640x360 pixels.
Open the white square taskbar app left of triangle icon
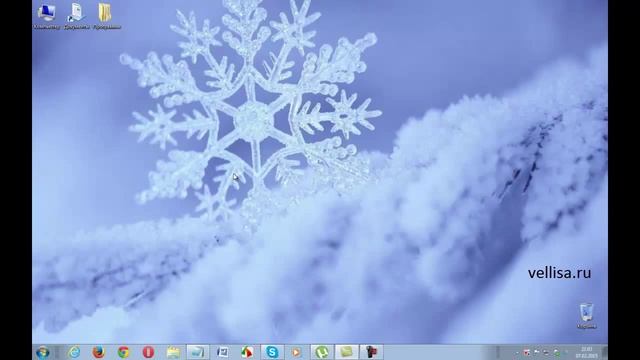point(222,352)
